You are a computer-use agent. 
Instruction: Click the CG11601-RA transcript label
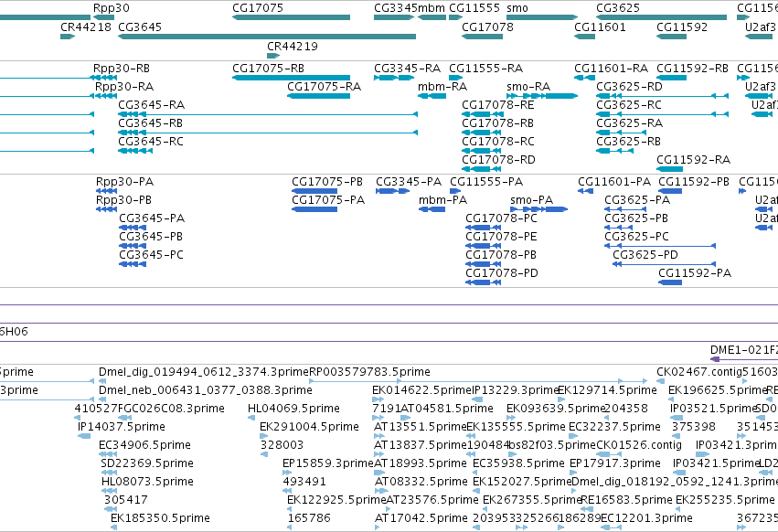point(611,68)
